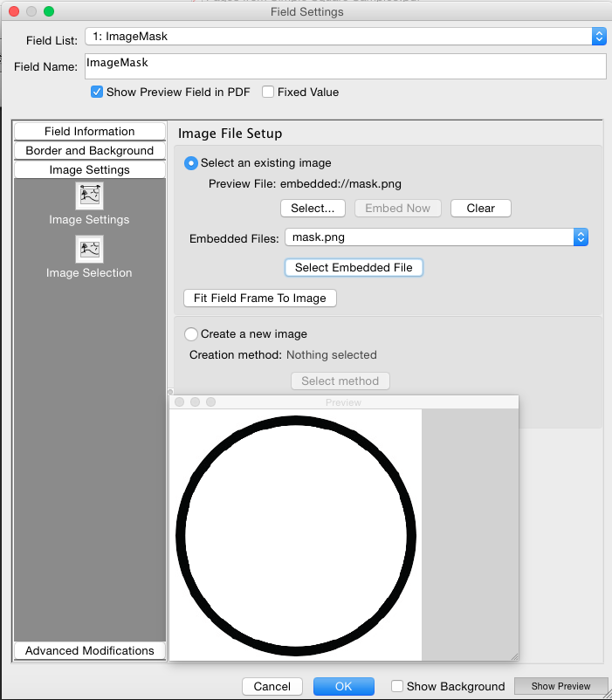This screenshot has width=612, height=700.
Task: Close the Field Settings window
Action: pos(14,11)
